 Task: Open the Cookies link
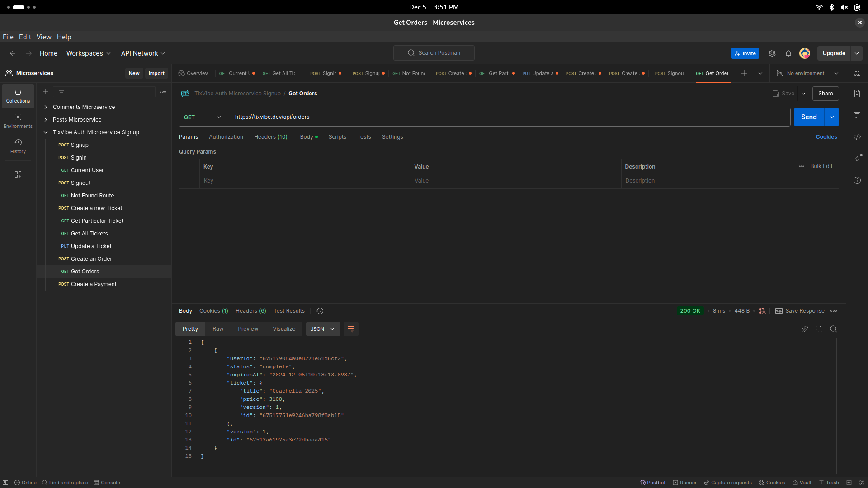(826, 137)
